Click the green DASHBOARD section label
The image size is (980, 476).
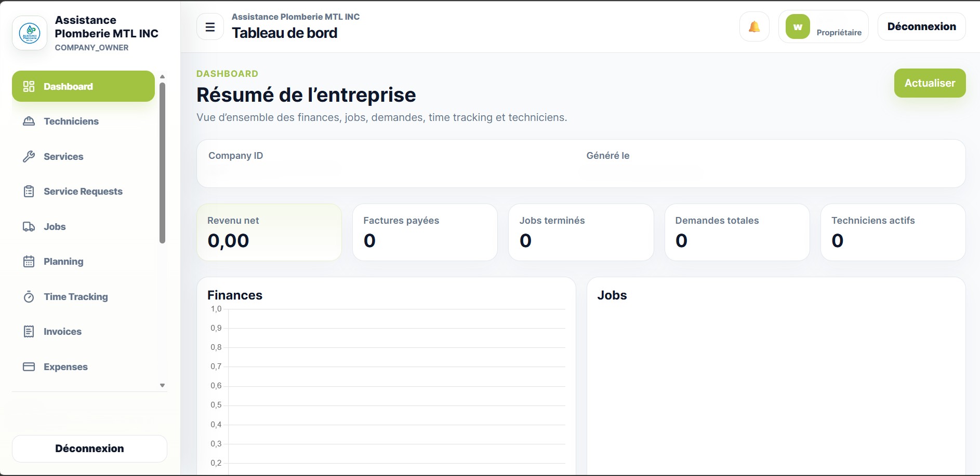click(x=227, y=74)
